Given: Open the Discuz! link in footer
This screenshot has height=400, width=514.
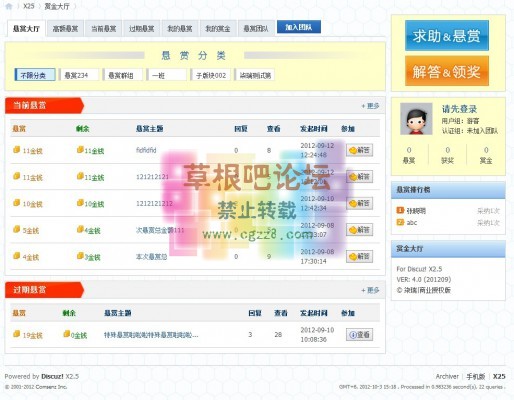Looking at the screenshot, I should [52, 376].
